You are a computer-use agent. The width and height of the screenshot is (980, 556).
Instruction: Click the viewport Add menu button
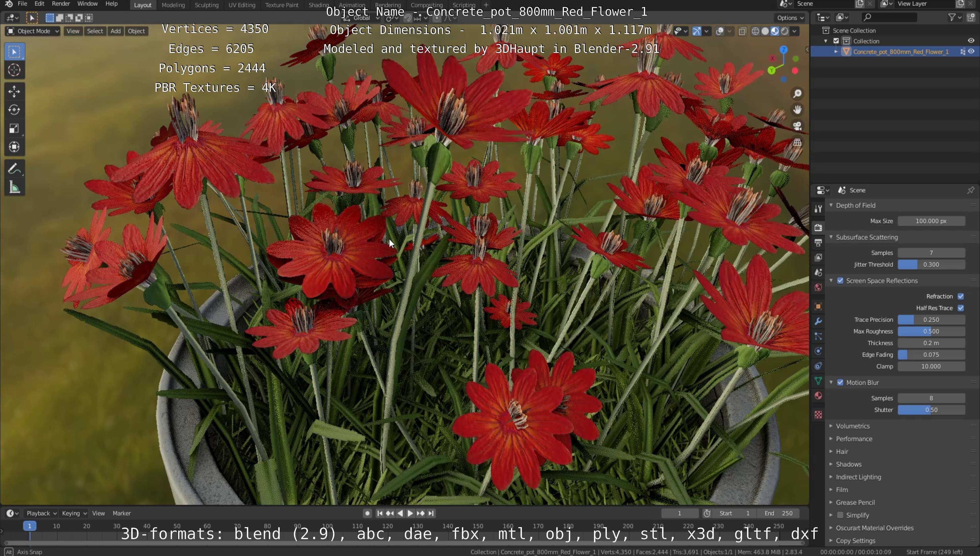tap(116, 31)
